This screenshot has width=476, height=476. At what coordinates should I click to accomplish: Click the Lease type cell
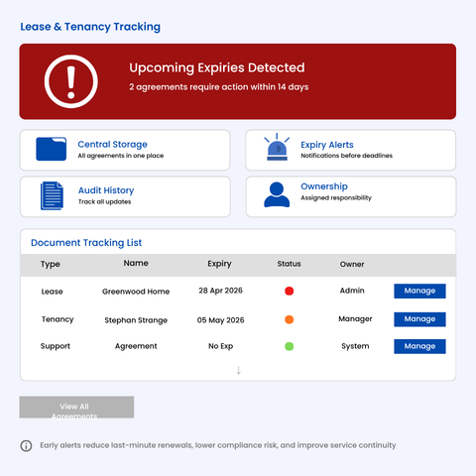click(x=52, y=292)
